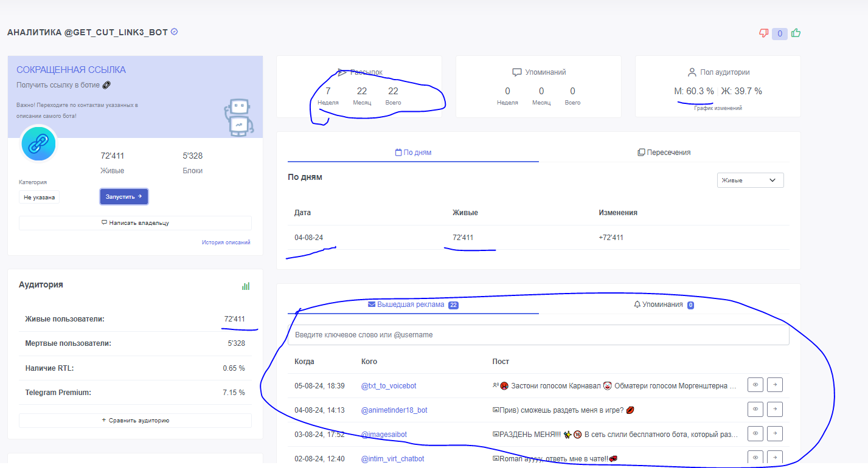
Task: Click the verified badge next to bot name
Action: click(175, 32)
